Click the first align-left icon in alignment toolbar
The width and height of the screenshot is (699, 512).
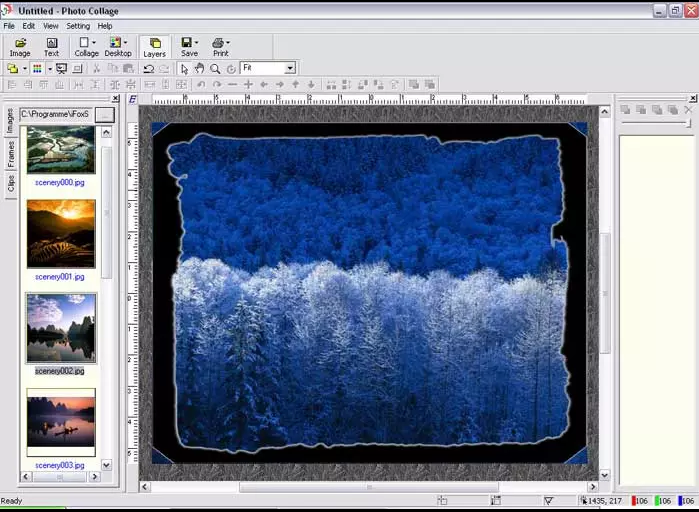[x=12, y=84]
